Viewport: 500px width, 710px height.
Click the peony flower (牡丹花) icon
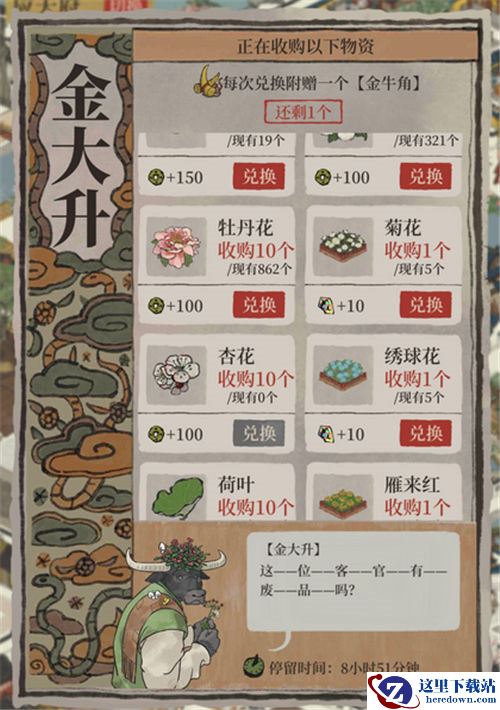coord(176,247)
